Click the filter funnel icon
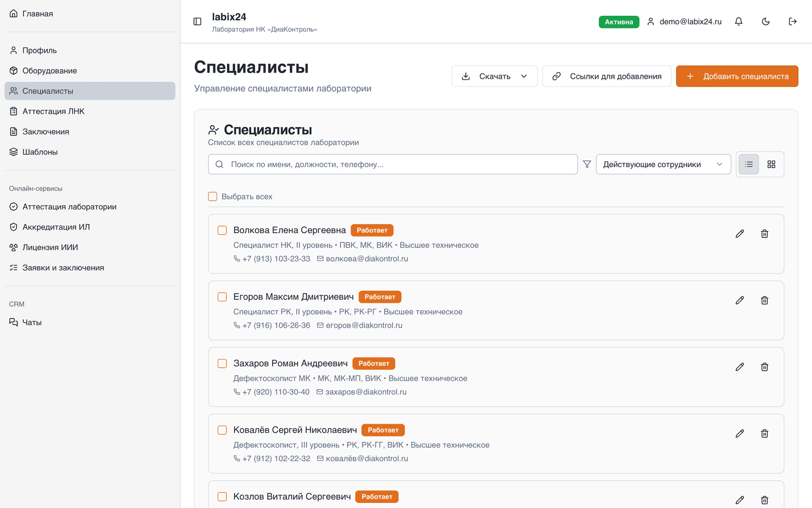 pos(587,164)
